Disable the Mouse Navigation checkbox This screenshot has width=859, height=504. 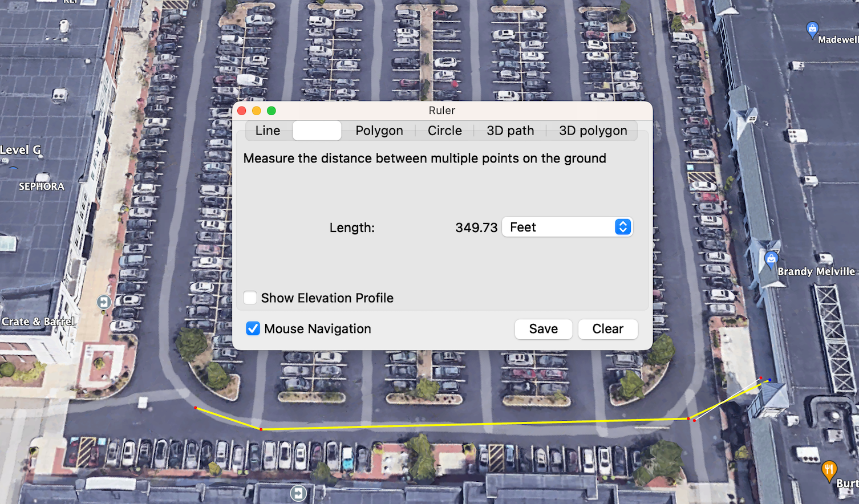click(x=253, y=328)
